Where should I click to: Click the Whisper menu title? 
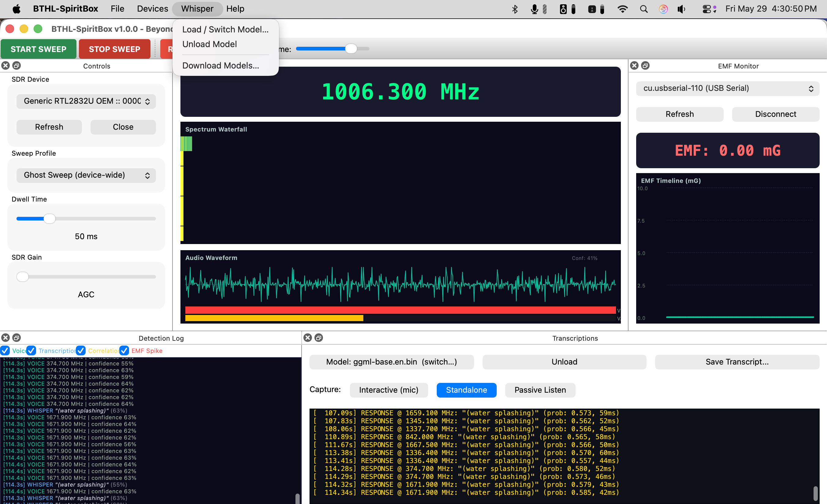pos(197,9)
